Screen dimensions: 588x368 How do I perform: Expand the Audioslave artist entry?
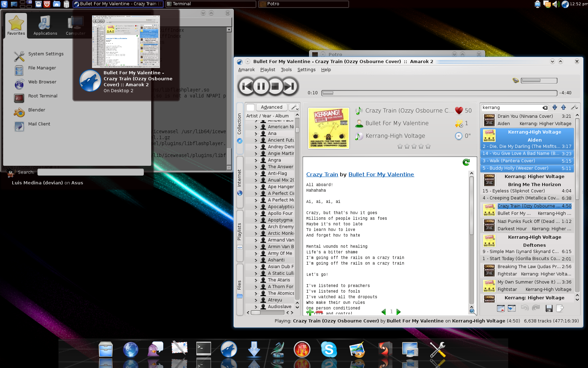click(x=256, y=307)
